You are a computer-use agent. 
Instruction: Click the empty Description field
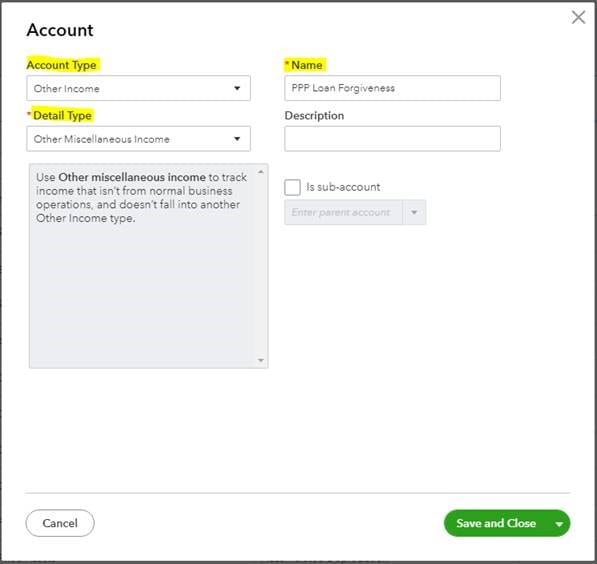coord(393,139)
